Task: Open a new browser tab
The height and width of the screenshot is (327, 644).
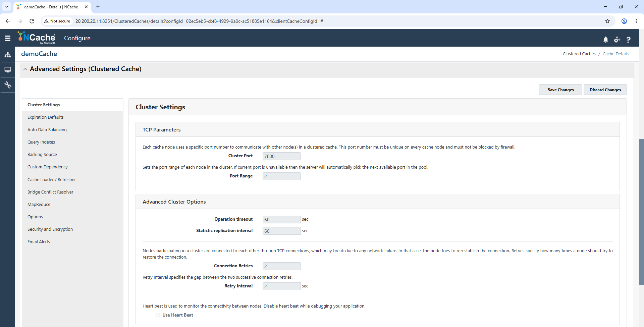Action: pos(98,7)
